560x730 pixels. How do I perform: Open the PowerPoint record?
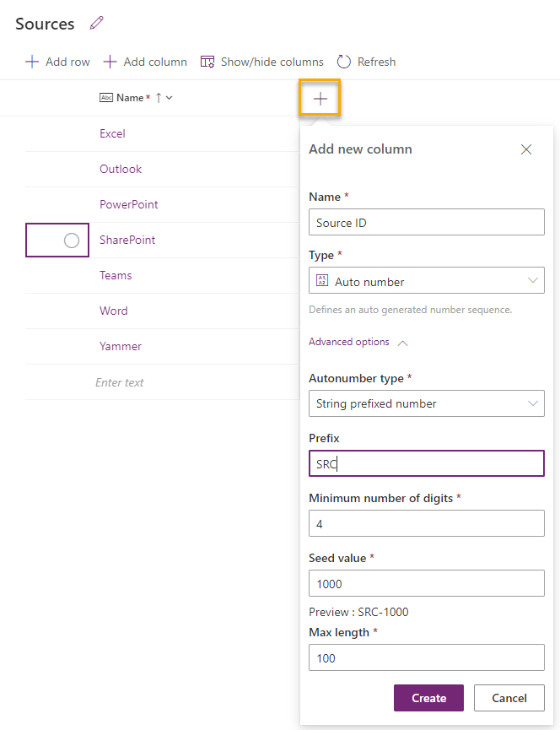tap(128, 205)
